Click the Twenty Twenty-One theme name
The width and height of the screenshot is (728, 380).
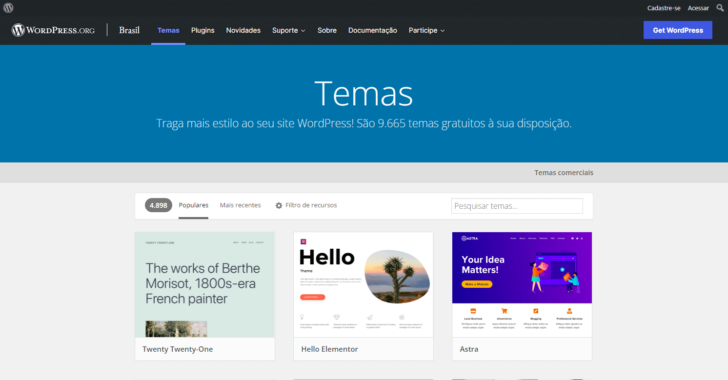(x=177, y=349)
